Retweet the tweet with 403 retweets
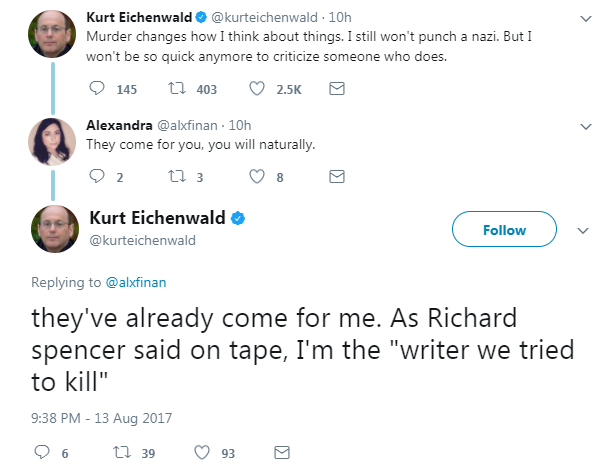The height and width of the screenshot is (472, 609). pos(177,89)
